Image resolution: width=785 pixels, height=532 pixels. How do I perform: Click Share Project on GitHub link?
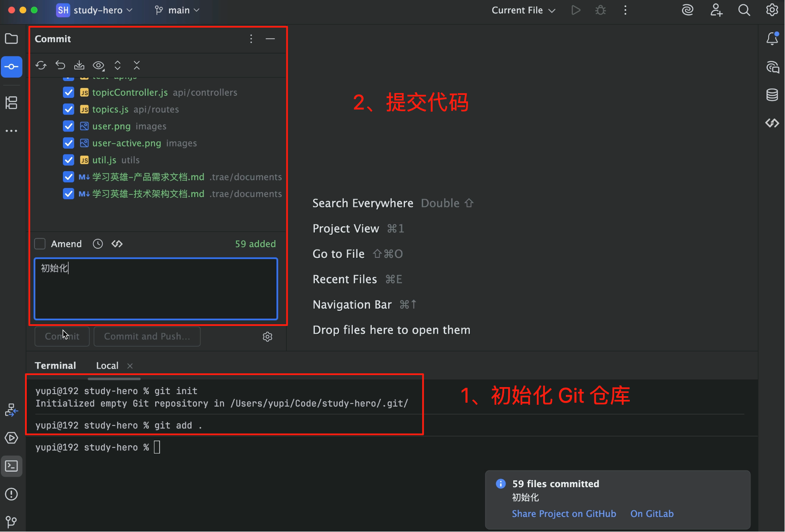click(x=564, y=514)
